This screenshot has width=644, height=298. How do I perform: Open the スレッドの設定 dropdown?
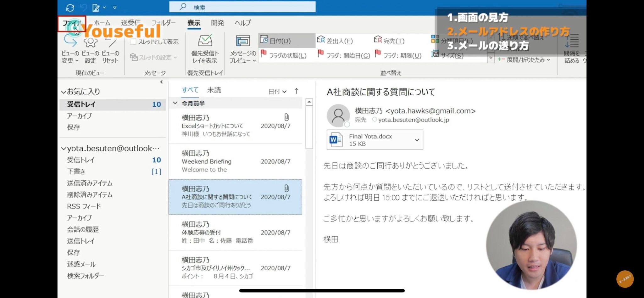(x=154, y=57)
